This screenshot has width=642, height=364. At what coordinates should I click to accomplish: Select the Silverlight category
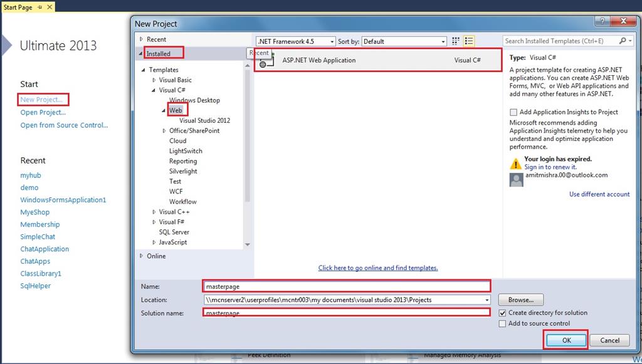click(x=183, y=172)
